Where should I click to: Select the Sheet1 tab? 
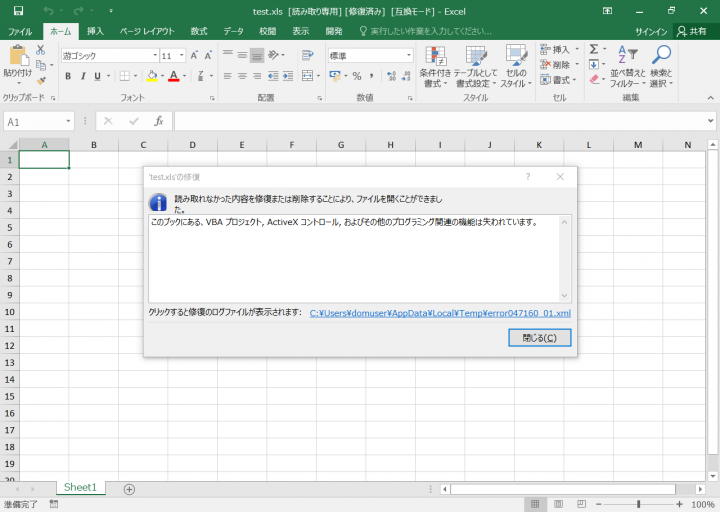tap(80, 487)
